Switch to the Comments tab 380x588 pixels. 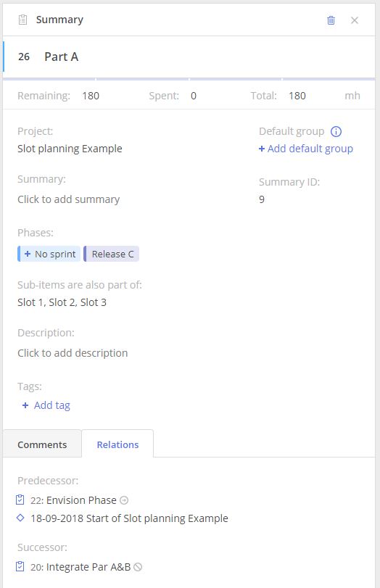click(x=42, y=444)
